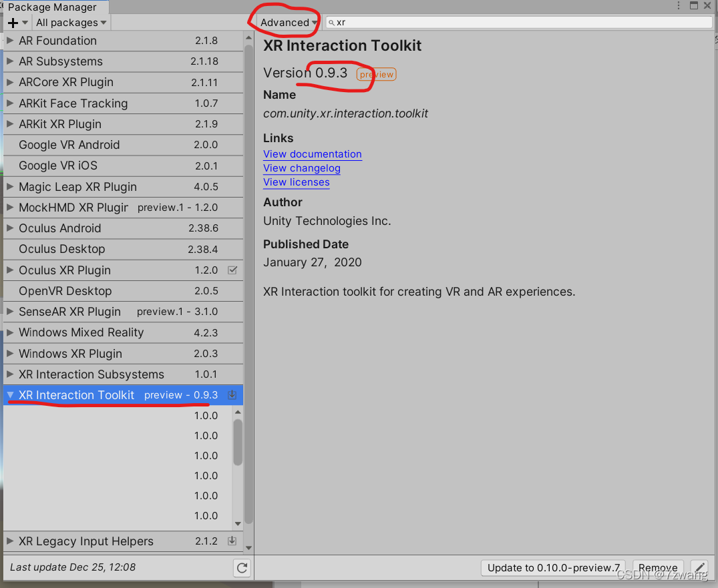Expand the ARKit XR Plugin package
718x588 pixels.
9,123
